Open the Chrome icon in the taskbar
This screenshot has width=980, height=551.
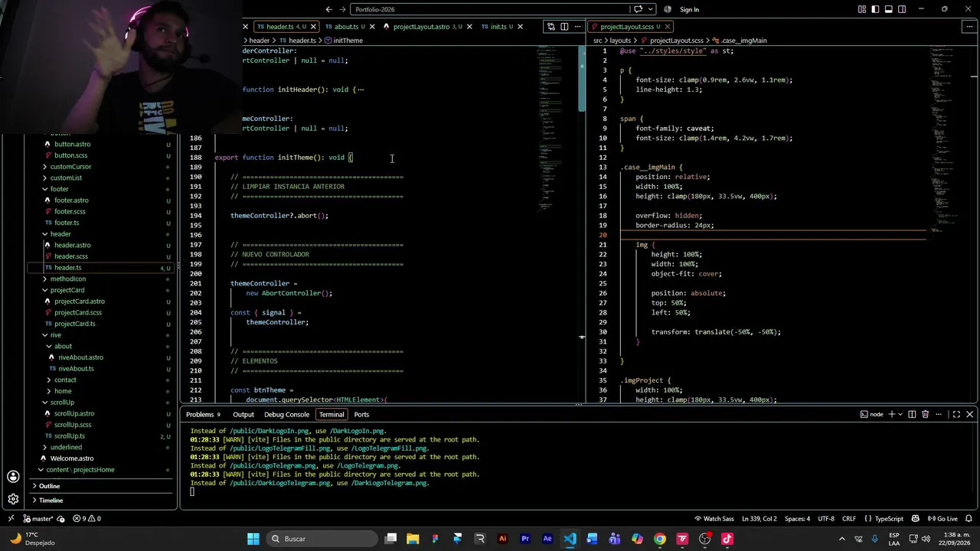coord(660,539)
